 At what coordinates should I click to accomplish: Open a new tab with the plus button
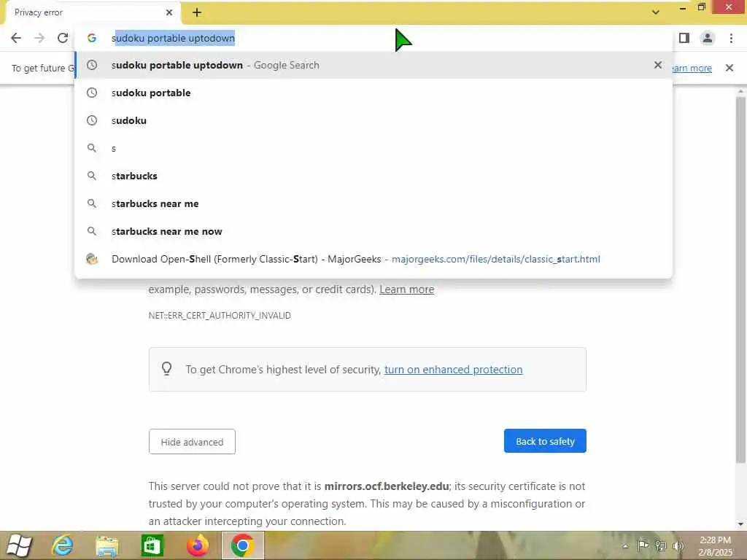197,12
